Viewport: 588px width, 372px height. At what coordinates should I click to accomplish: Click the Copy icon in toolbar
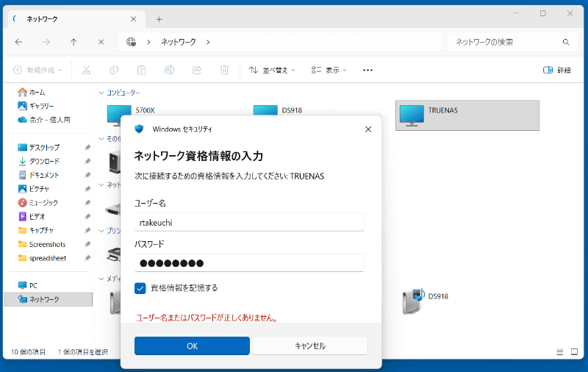click(114, 70)
